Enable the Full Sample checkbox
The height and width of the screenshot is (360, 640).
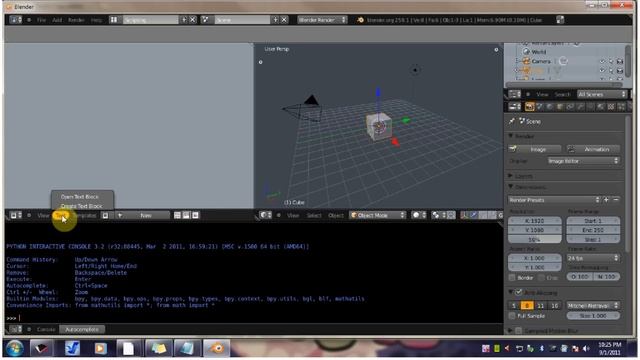coord(512,316)
